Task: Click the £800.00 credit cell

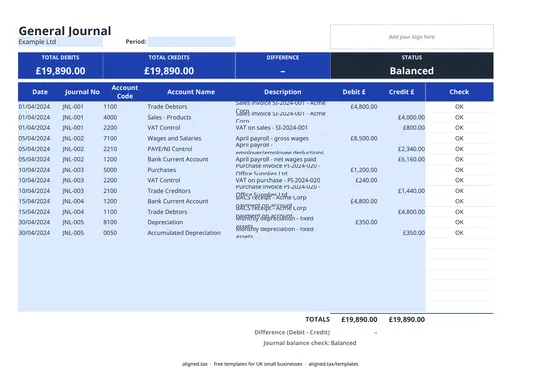Action: pos(414,128)
